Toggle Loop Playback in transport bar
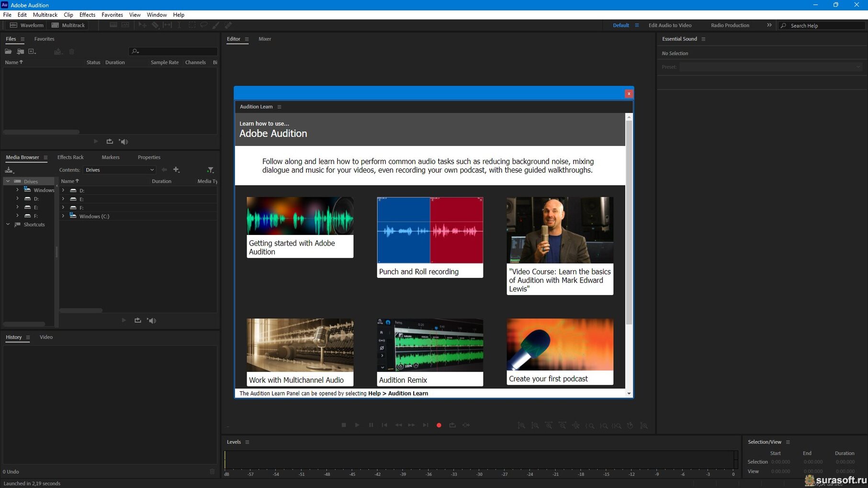 [452, 425]
